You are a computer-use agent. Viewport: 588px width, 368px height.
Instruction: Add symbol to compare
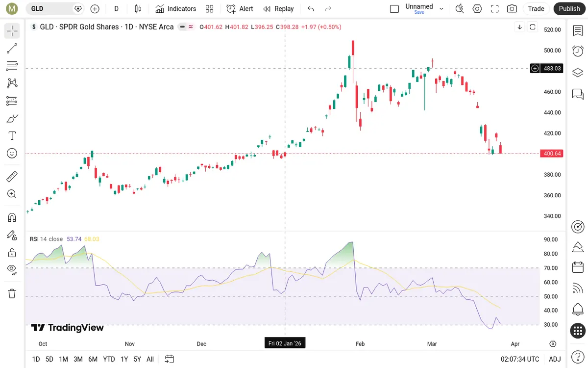pos(95,9)
